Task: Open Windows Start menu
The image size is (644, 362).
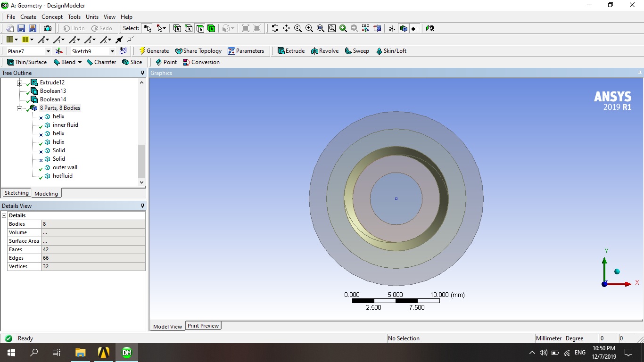Action: tap(11, 352)
